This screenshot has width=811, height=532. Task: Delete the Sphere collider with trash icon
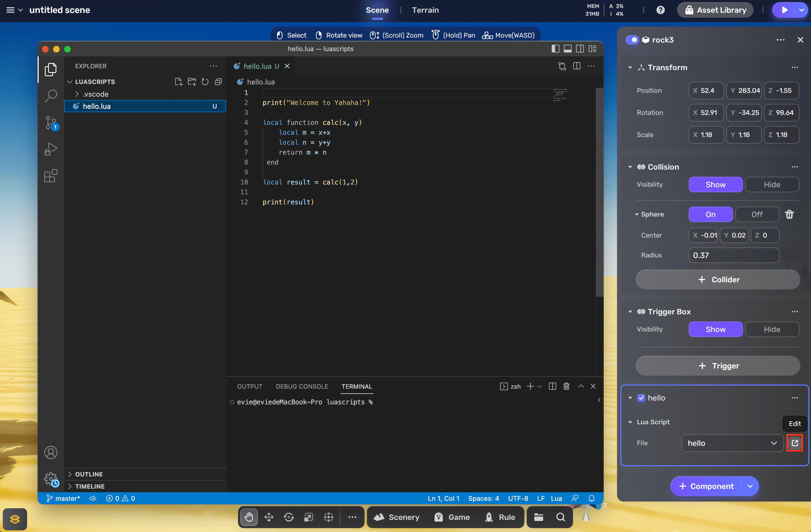[789, 214]
